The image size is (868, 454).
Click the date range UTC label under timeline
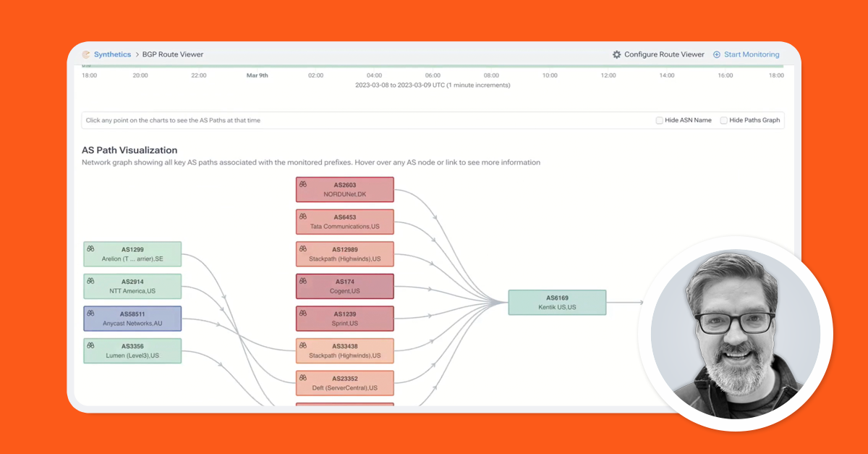pyautogui.click(x=433, y=85)
